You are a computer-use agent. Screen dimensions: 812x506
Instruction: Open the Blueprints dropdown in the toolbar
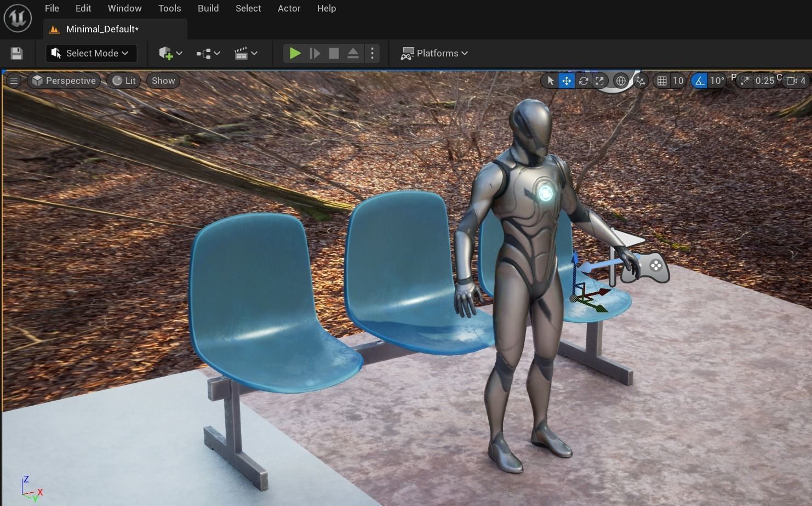208,53
